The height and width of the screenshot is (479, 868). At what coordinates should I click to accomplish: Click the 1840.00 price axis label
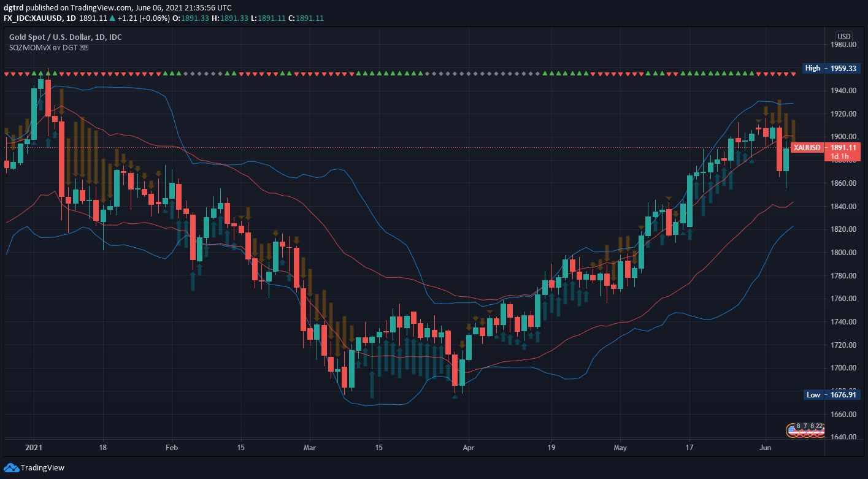click(x=844, y=207)
